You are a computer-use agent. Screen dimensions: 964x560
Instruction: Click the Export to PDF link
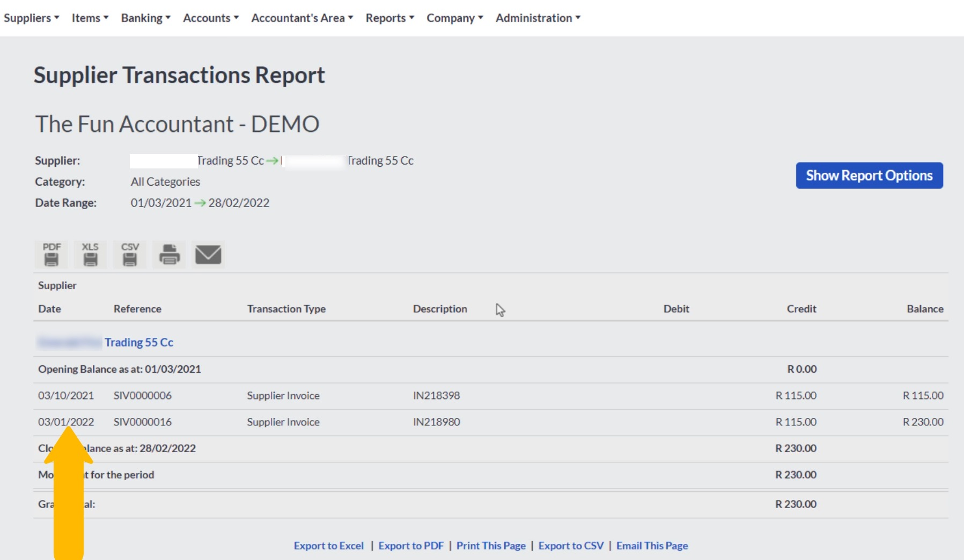click(411, 546)
